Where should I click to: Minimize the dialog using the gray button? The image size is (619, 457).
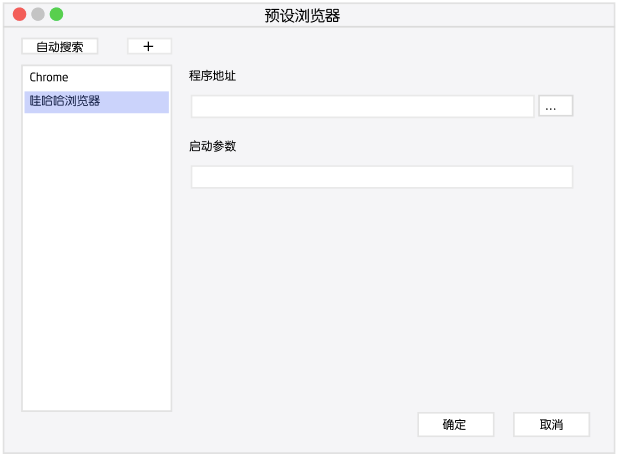pos(38,14)
